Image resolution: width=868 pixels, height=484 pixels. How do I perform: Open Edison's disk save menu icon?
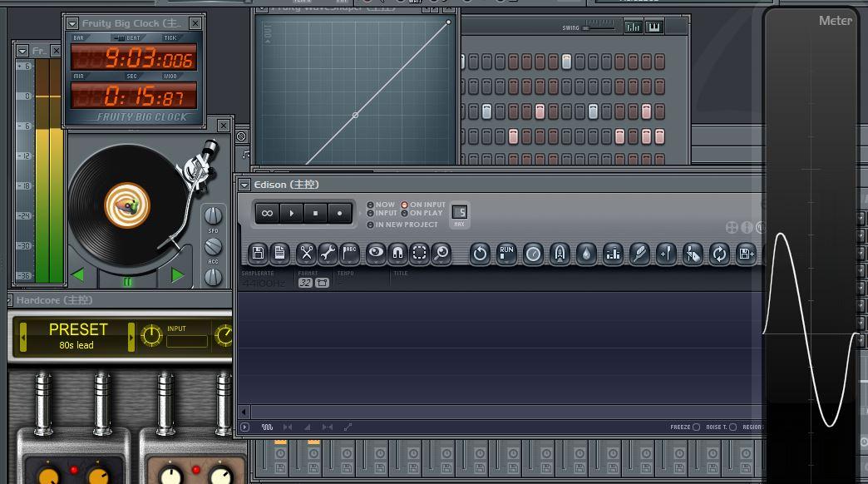(x=258, y=254)
